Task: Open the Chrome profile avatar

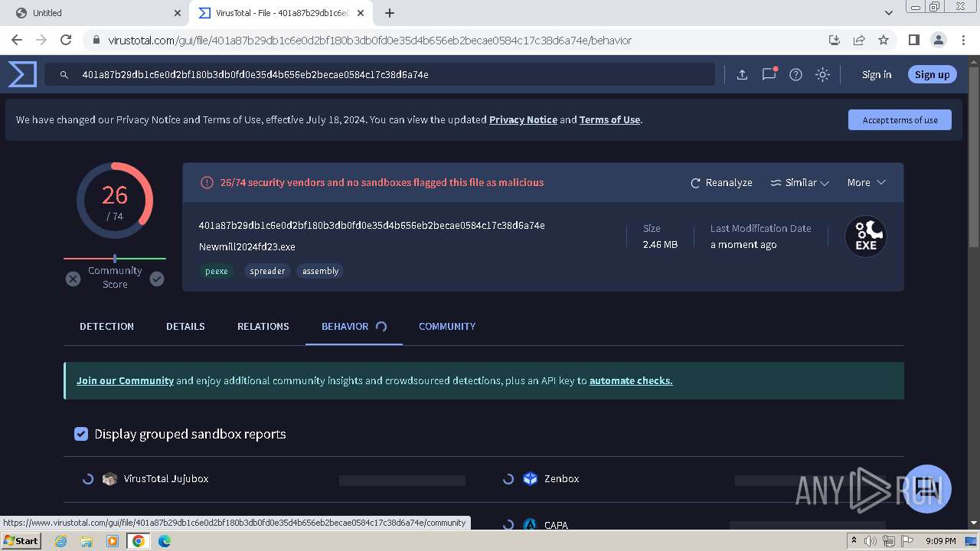Action: pos(938,40)
